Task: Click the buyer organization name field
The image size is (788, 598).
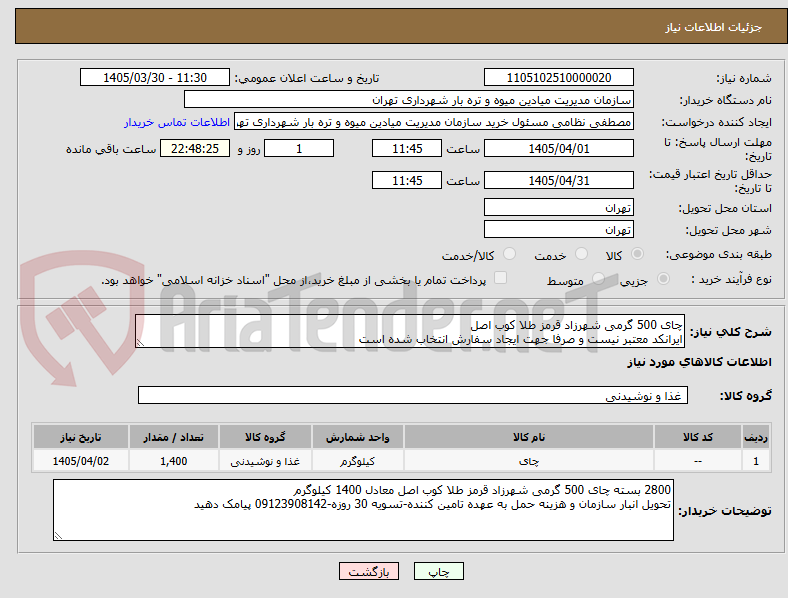Action: click(409, 99)
